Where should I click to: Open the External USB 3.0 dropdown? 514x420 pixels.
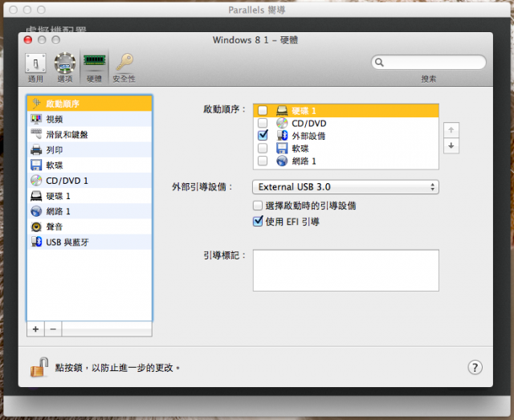[x=345, y=187]
